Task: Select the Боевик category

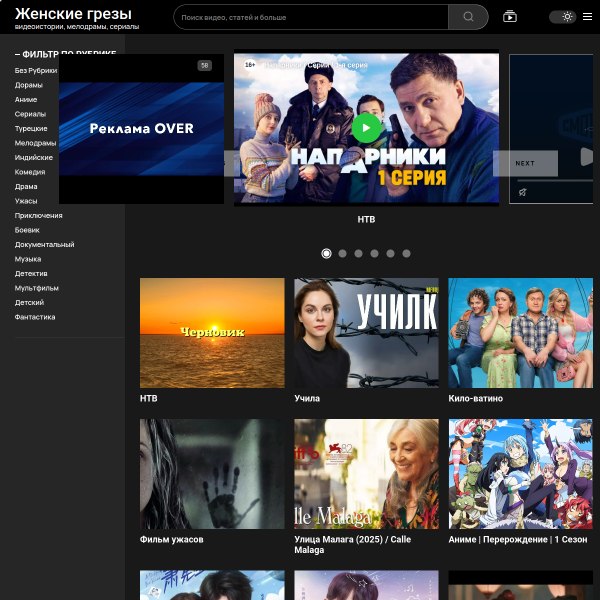Action: point(27,230)
